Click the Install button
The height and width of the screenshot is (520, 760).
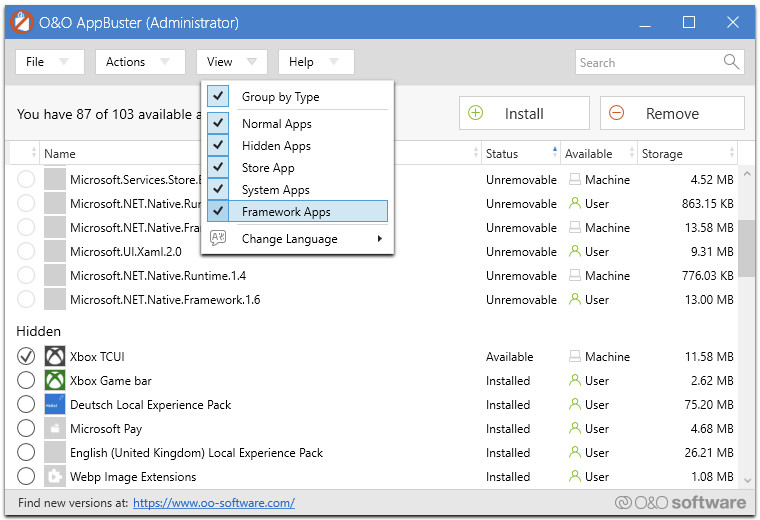click(524, 113)
